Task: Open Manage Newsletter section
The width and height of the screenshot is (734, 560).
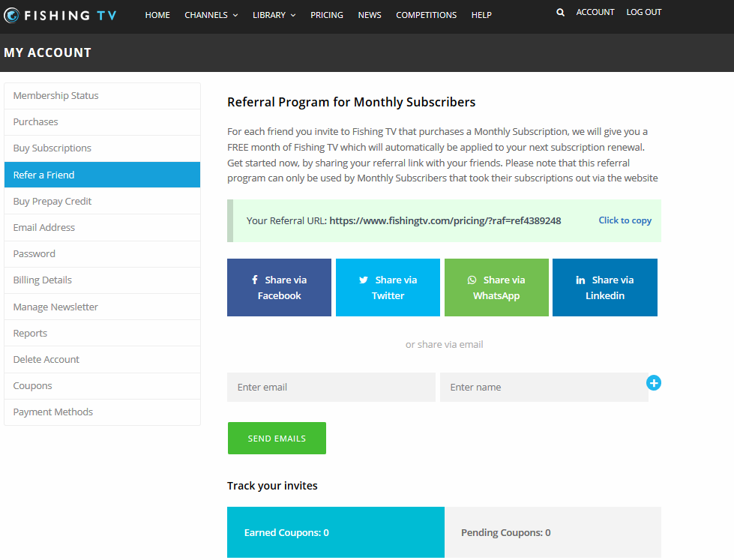Action: click(102, 307)
